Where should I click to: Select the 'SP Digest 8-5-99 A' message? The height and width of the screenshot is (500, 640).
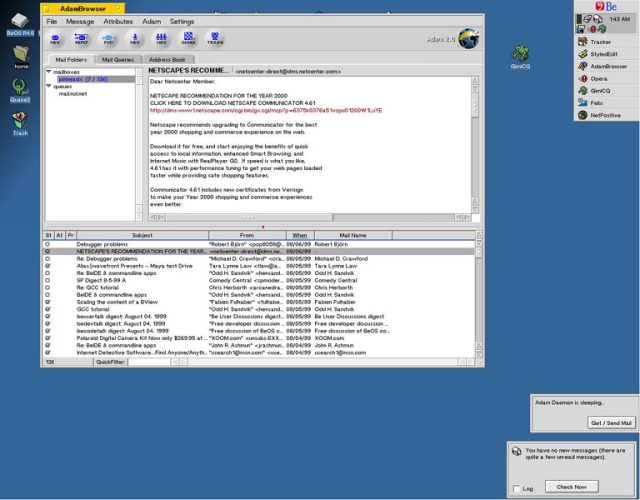259,280
